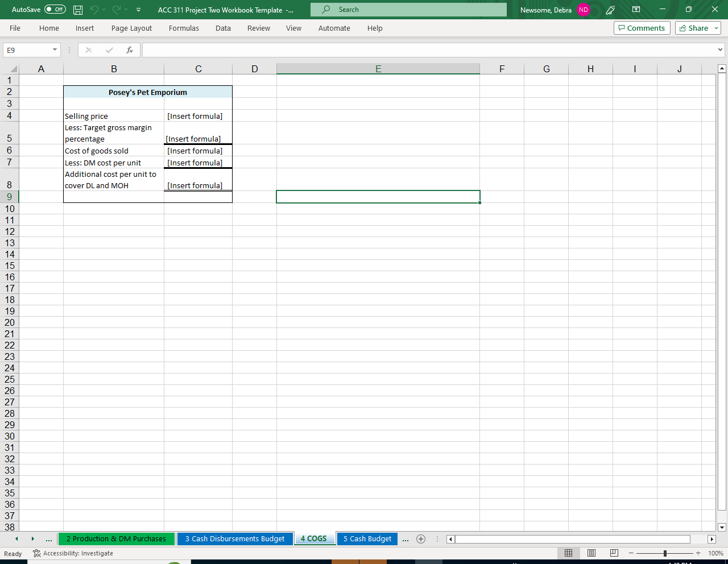Screen dimensions: 728x564
Task: Click the Comments button
Action: [x=642, y=28]
